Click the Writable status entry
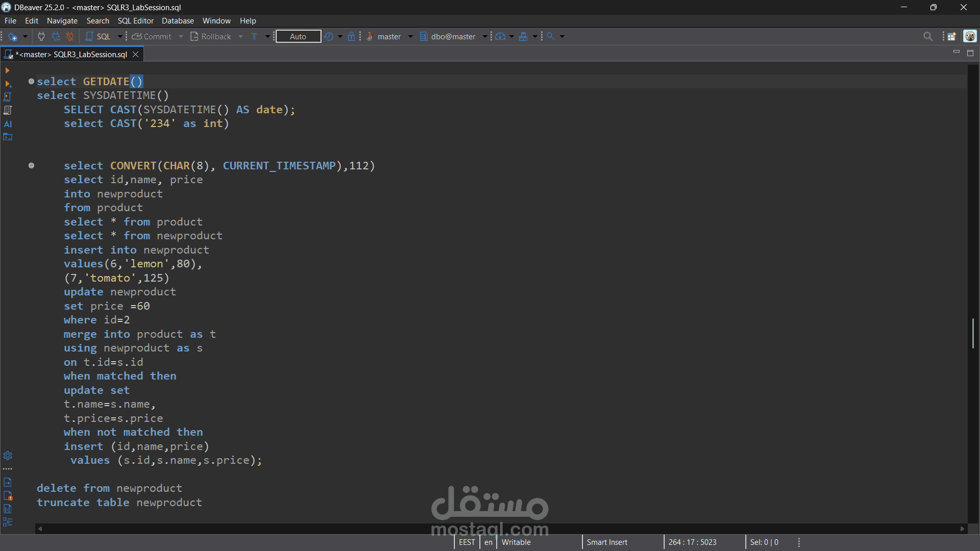 [x=516, y=542]
